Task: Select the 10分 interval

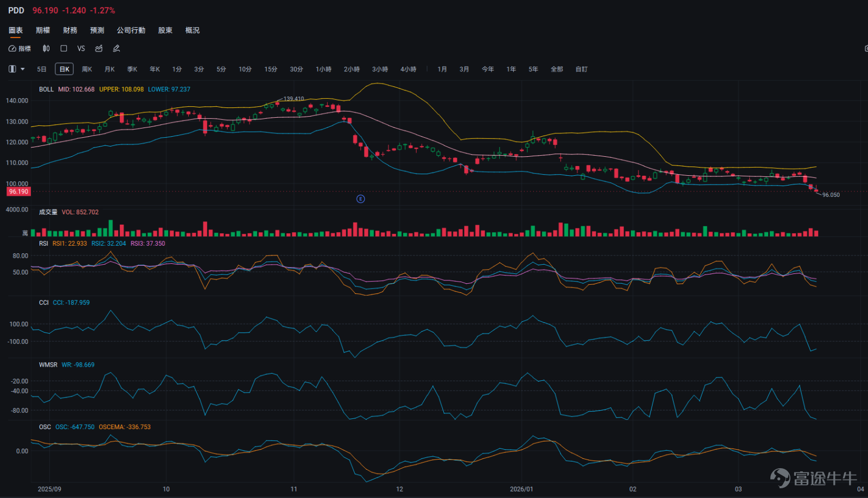Action: click(x=245, y=69)
